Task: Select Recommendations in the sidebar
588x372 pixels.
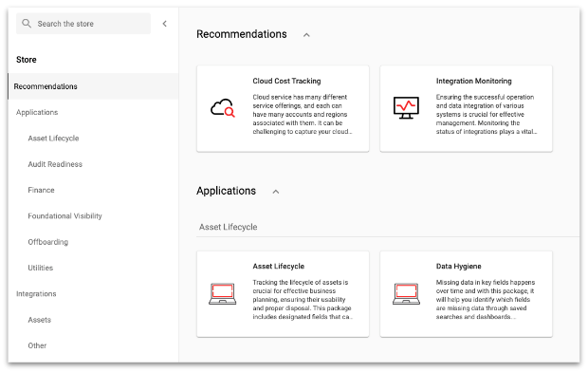Action: click(93, 86)
